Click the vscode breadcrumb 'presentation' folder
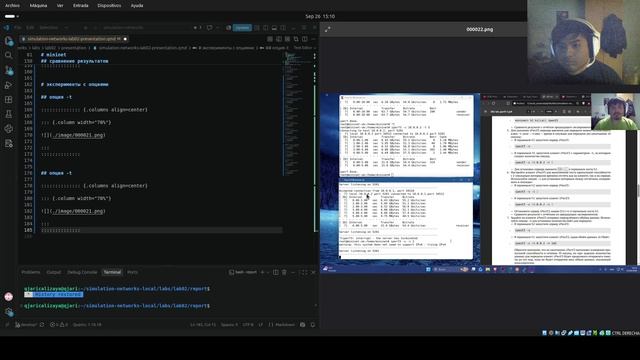640x360 pixels. 74,48
